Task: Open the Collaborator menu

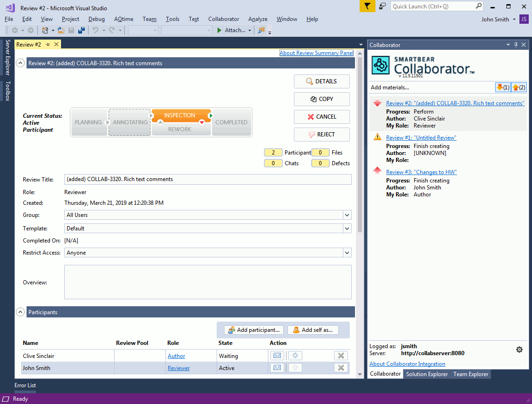Action: 224,19
